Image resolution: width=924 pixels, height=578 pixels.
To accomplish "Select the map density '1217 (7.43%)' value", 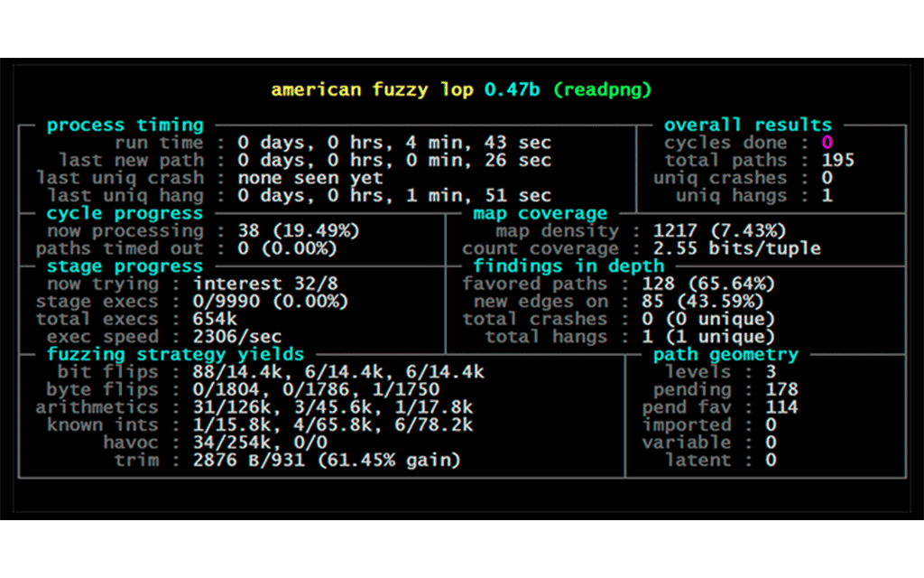I will [x=719, y=231].
